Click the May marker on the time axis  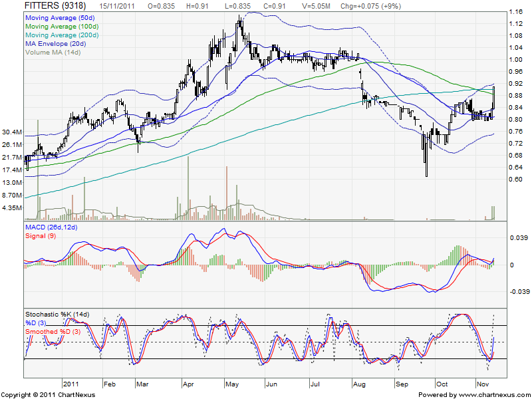click(x=232, y=384)
